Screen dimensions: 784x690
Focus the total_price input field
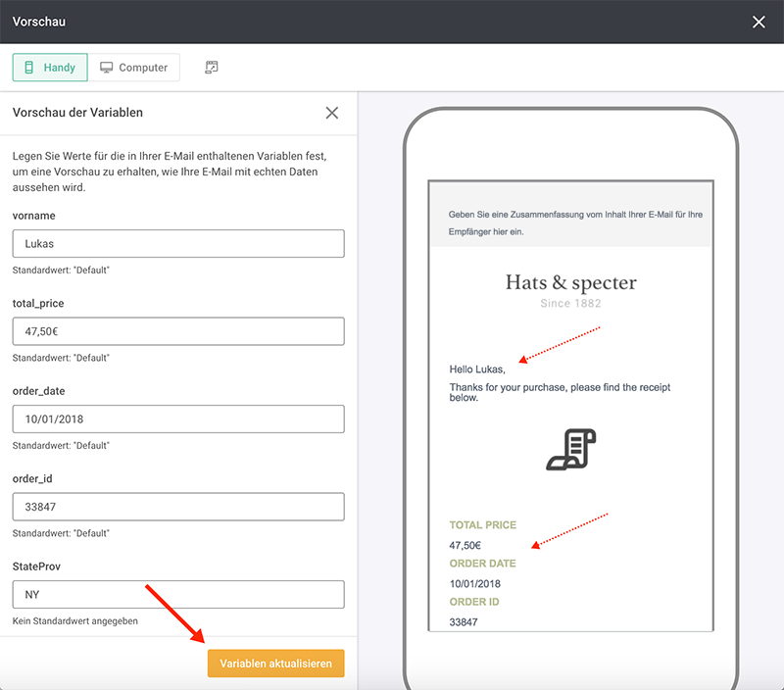(178, 331)
